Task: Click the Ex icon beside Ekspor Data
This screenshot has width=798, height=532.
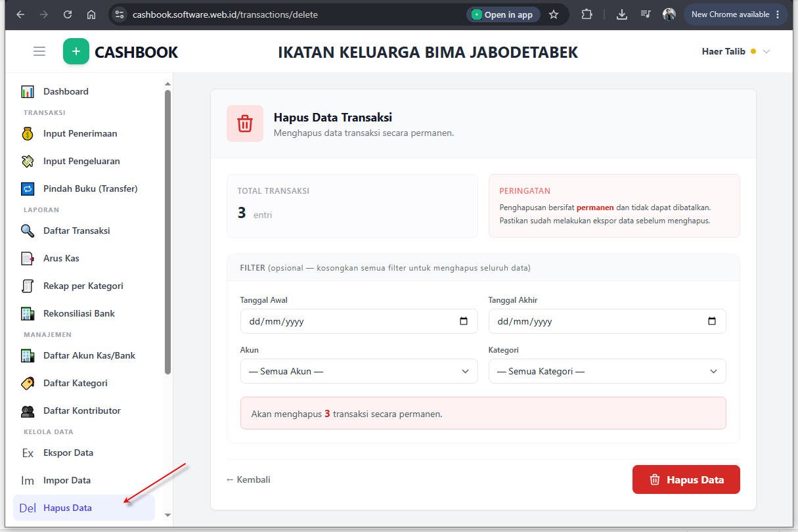Action: 28,453
